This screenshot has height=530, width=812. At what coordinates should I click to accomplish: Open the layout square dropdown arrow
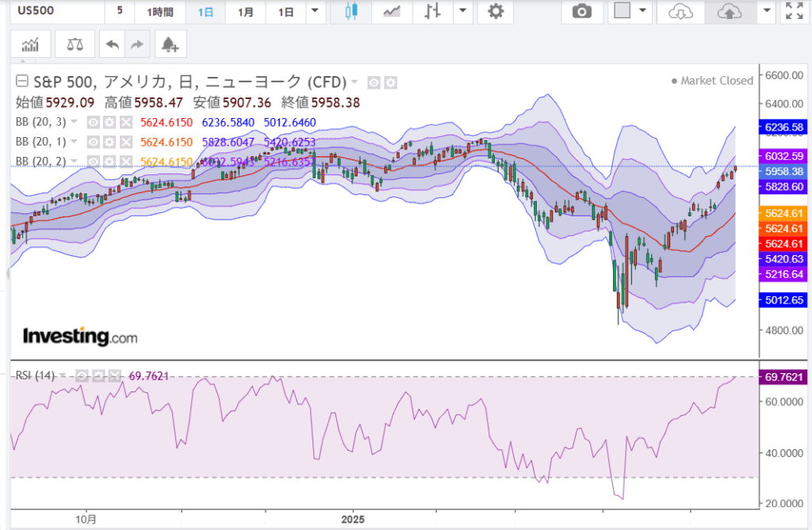[642, 10]
